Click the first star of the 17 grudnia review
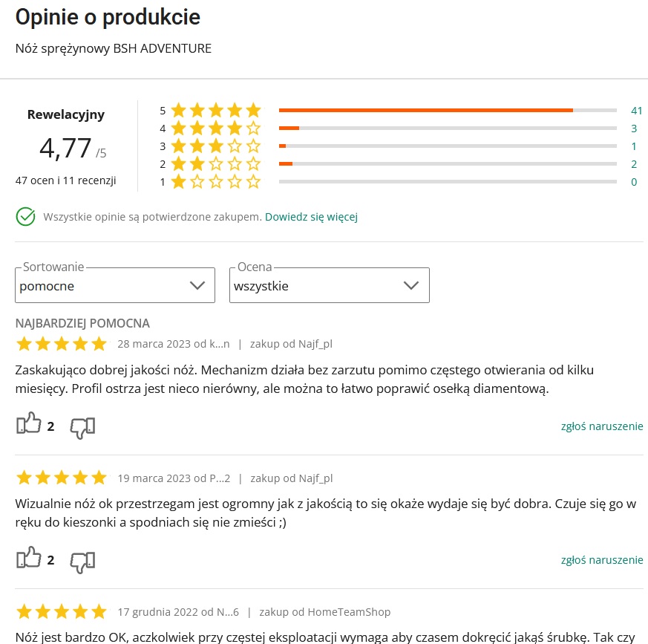The height and width of the screenshot is (644, 648). click(23, 611)
